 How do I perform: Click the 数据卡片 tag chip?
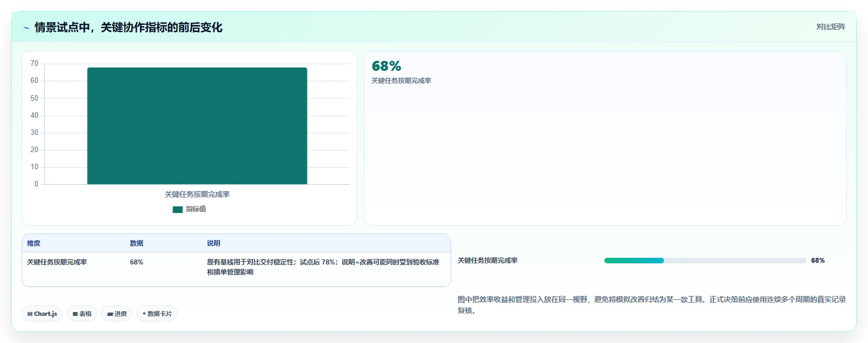pos(157,314)
